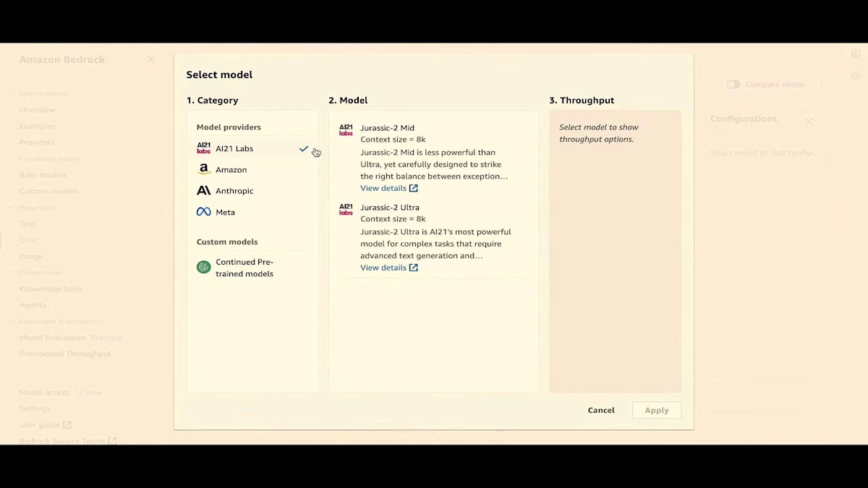
Task: Click the info icon at top right
Action: (x=856, y=54)
